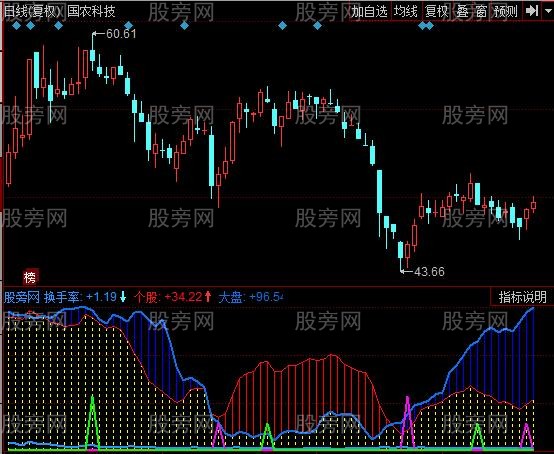
Task: Select the 预测 forecast tool
Action: (x=506, y=12)
